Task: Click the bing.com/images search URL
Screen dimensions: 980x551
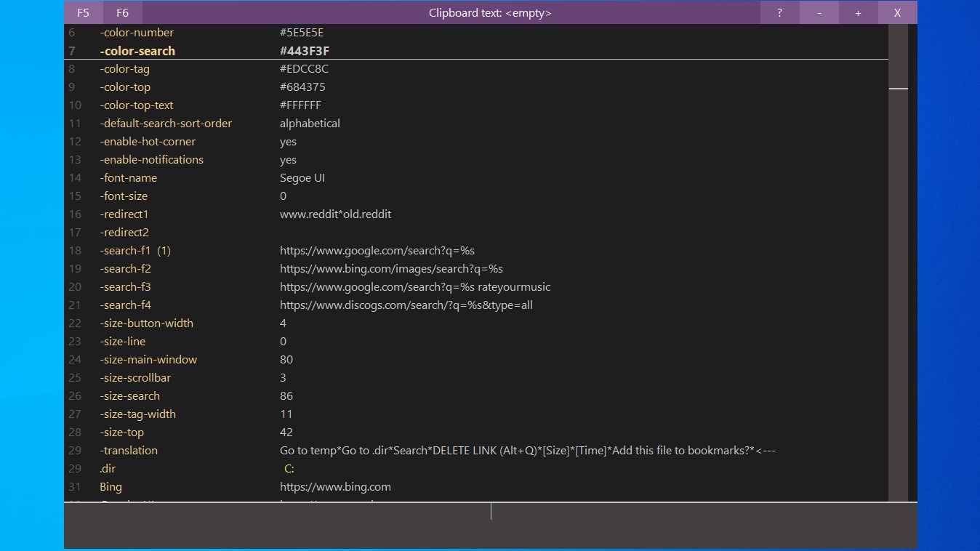Action: [x=391, y=269]
